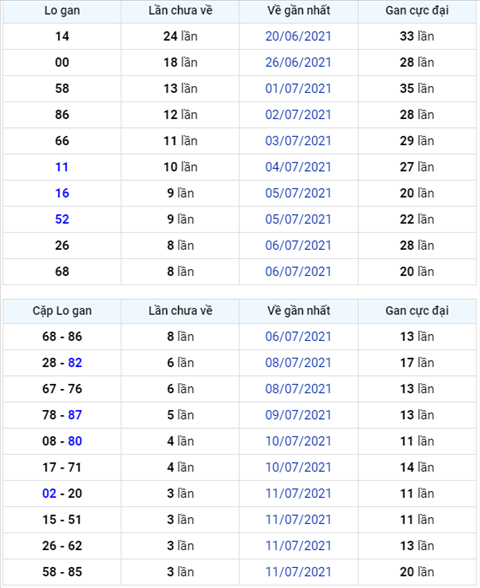
Task: Select the 35 lần cell
Action: 417,89
